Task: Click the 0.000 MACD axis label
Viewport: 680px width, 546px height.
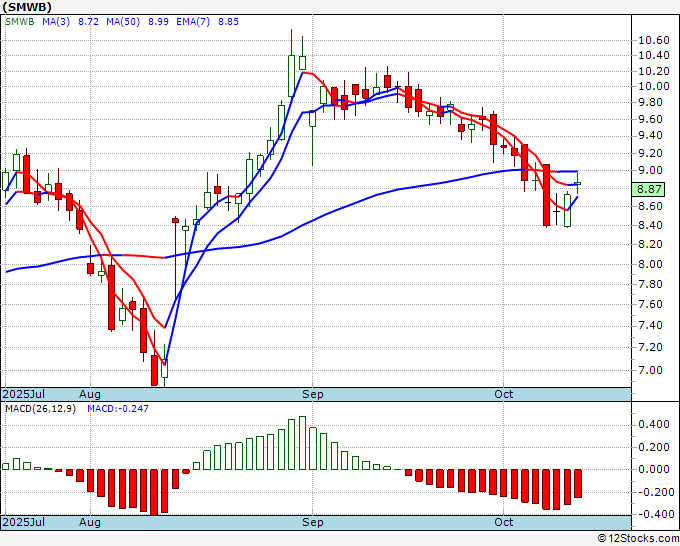Action: pyautogui.click(x=654, y=469)
